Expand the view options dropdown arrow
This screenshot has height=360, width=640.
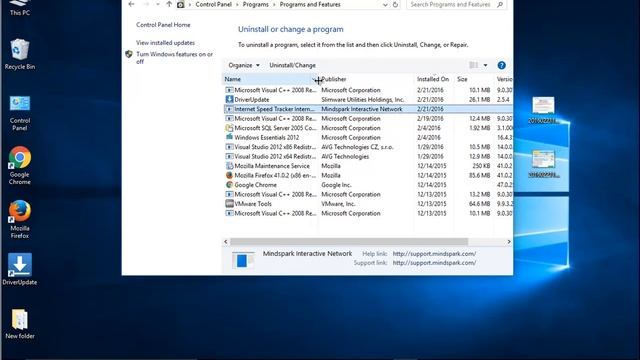click(485, 65)
